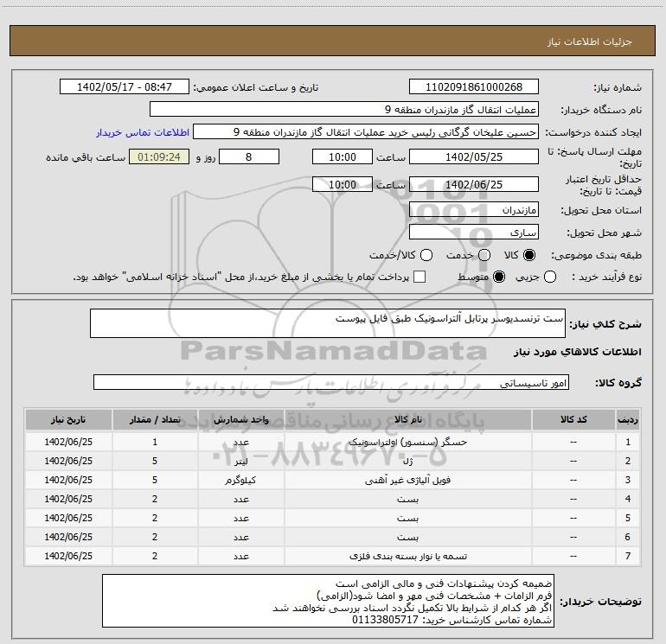Select the کالا/خدمت radio button
Viewport: 666px width, 644px height.
tap(426, 255)
